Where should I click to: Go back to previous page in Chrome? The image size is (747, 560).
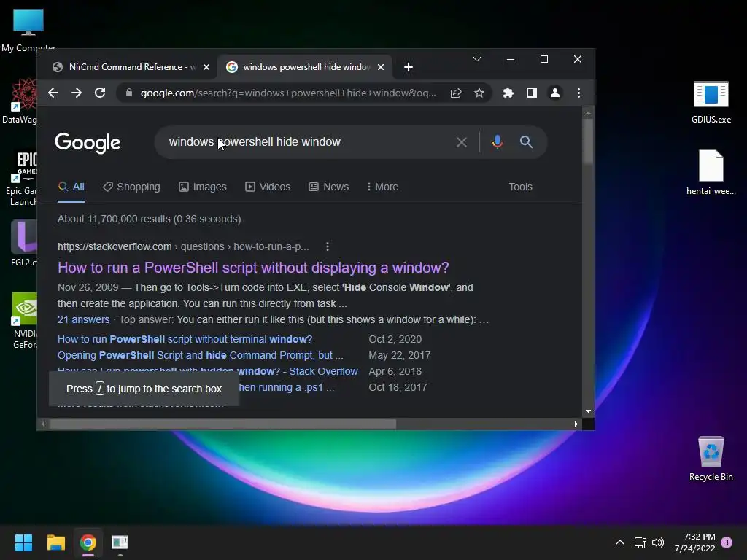pyautogui.click(x=53, y=93)
